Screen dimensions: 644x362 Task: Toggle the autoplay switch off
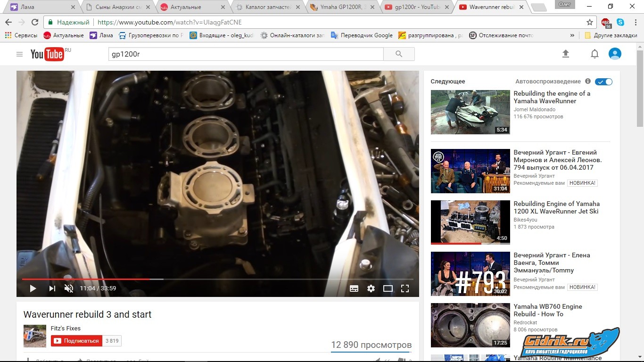[x=603, y=82]
